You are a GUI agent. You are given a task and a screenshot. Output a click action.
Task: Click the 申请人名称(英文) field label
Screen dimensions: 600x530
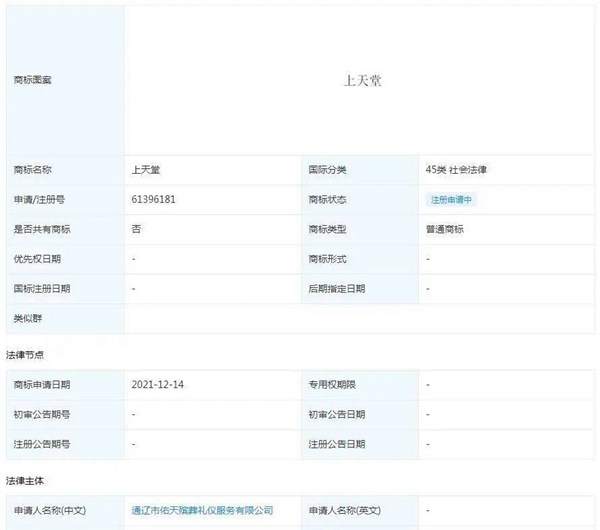coord(345,510)
